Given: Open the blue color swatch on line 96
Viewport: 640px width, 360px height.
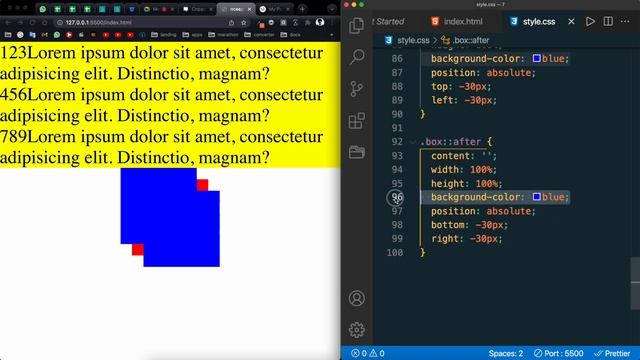Looking at the screenshot, I should point(537,197).
